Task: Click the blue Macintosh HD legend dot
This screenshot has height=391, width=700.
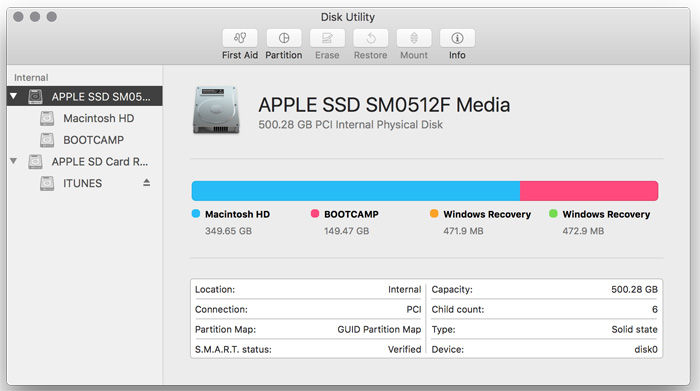Action: point(196,214)
